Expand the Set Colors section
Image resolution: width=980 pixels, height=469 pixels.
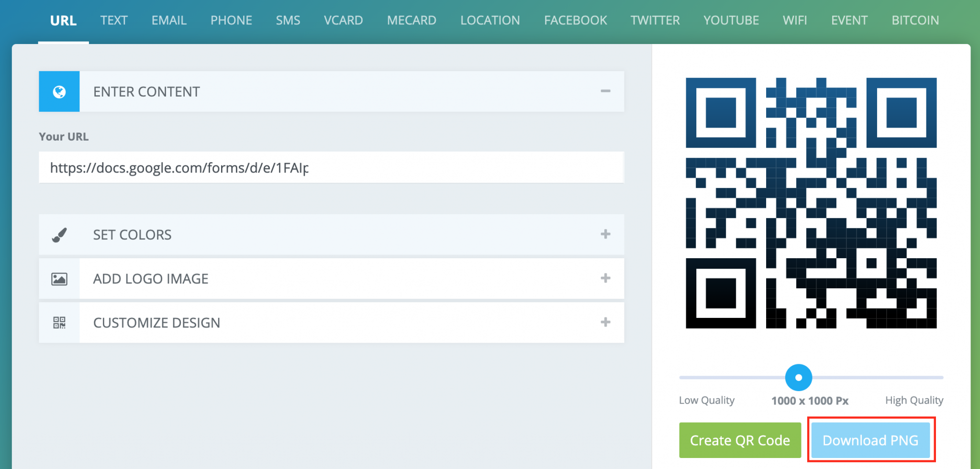pos(605,234)
